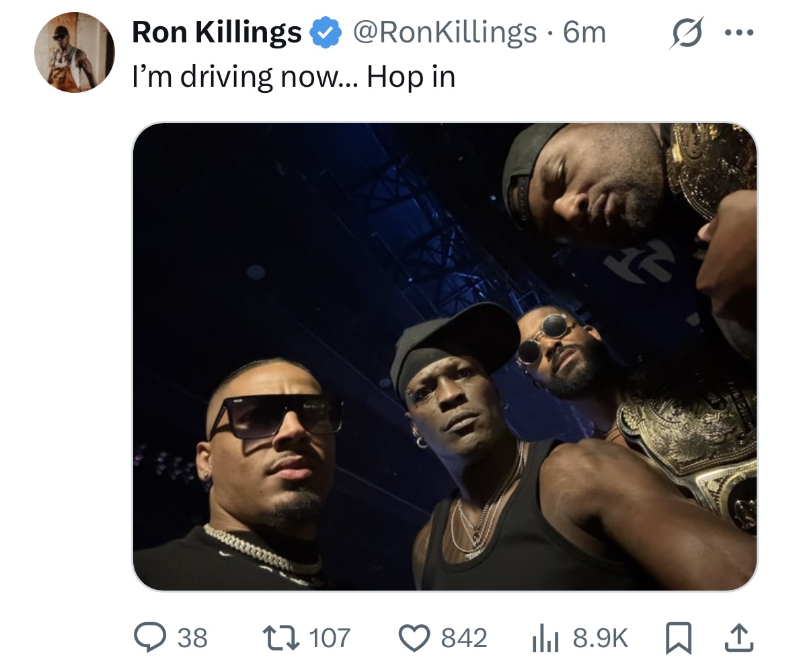Screen dimensions: 793x672
Task: Toggle the bookmark icon
Action: [678, 638]
